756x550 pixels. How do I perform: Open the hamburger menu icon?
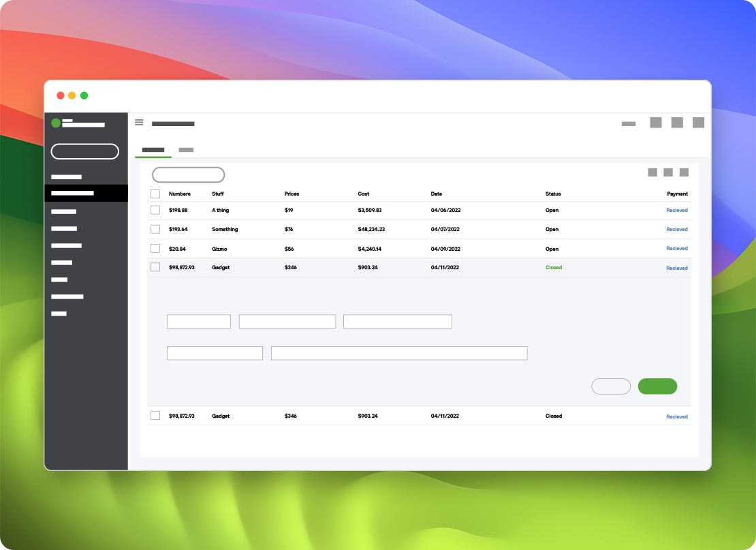(x=139, y=123)
